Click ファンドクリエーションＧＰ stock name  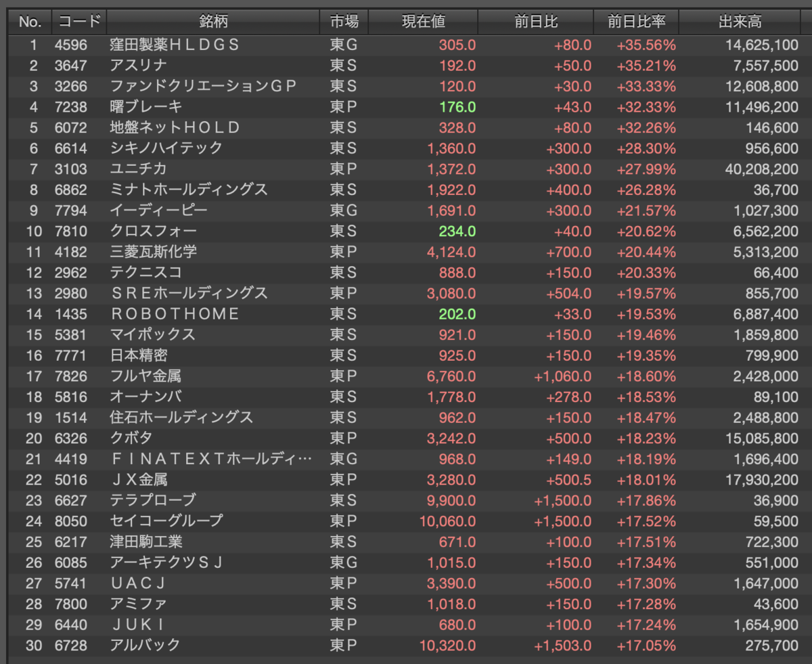tap(204, 87)
